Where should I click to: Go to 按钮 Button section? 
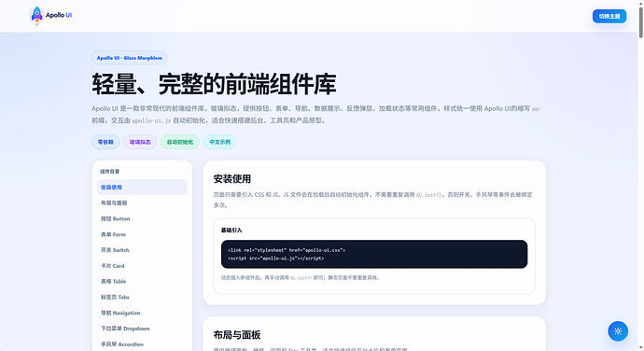click(x=142, y=218)
